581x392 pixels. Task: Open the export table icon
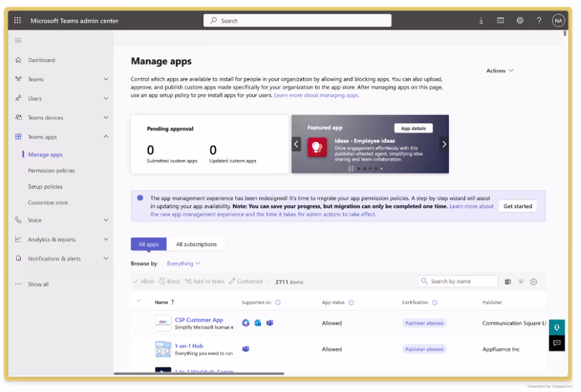(507, 282)
